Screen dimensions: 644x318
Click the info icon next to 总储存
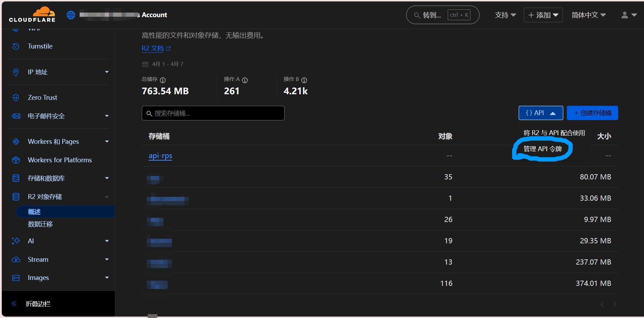(x=163, y=80)
